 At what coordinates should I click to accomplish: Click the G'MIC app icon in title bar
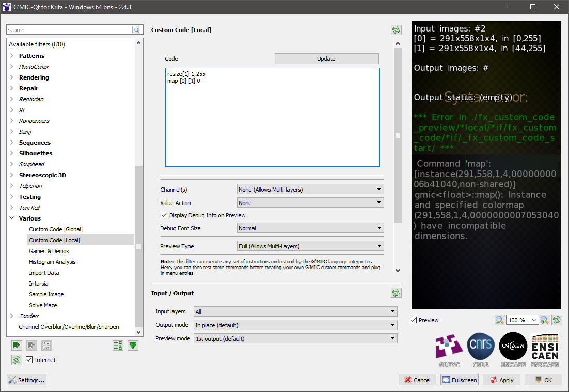click(x=7, y=7)
